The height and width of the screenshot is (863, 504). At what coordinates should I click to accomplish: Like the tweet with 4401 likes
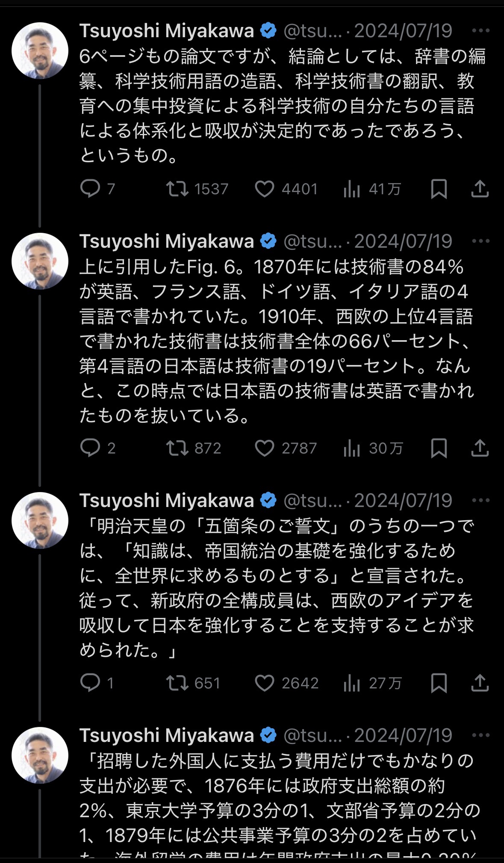tap(265, 189)
